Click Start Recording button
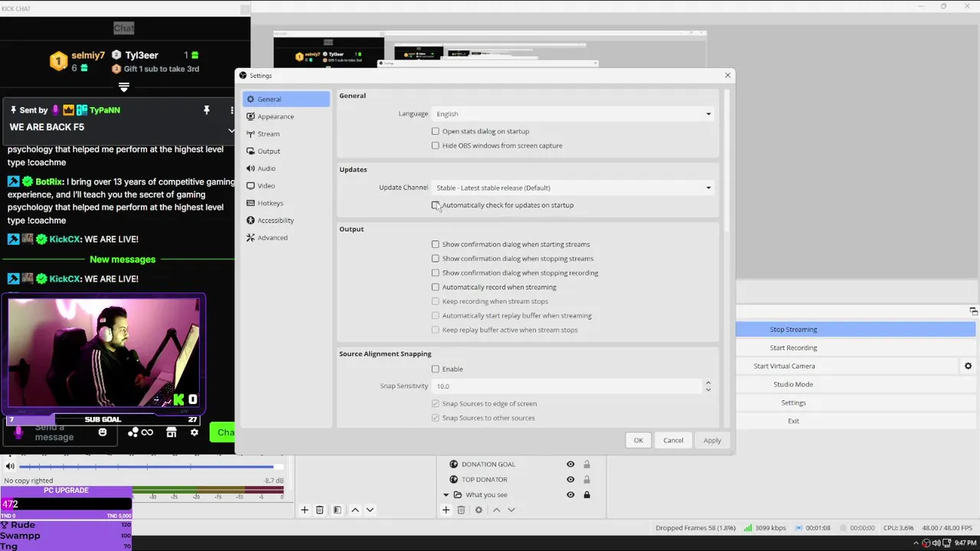Image resolution: width=980 pixels, height=551 pixels. click(x=856, y=347)
